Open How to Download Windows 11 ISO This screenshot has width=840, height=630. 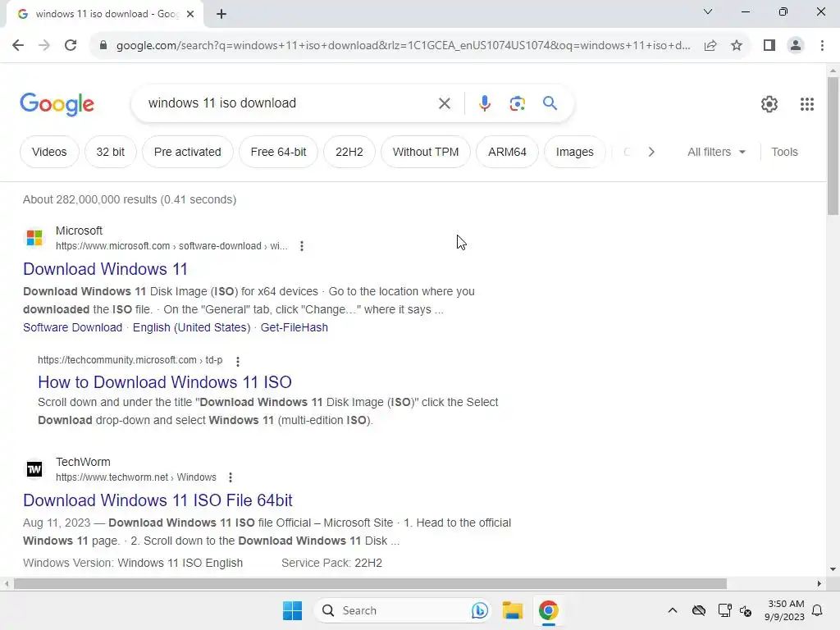click(x=164, y=382)
